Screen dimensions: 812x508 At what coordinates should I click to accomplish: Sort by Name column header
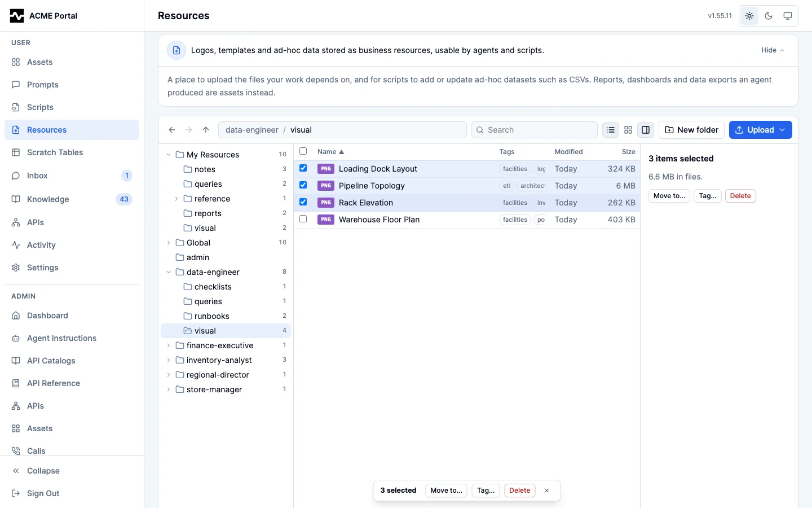point(330,152)
